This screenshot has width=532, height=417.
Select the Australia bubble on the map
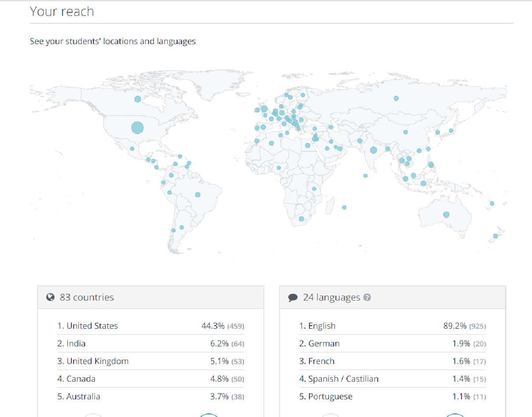pyautogui.click(x=446, y=214)
